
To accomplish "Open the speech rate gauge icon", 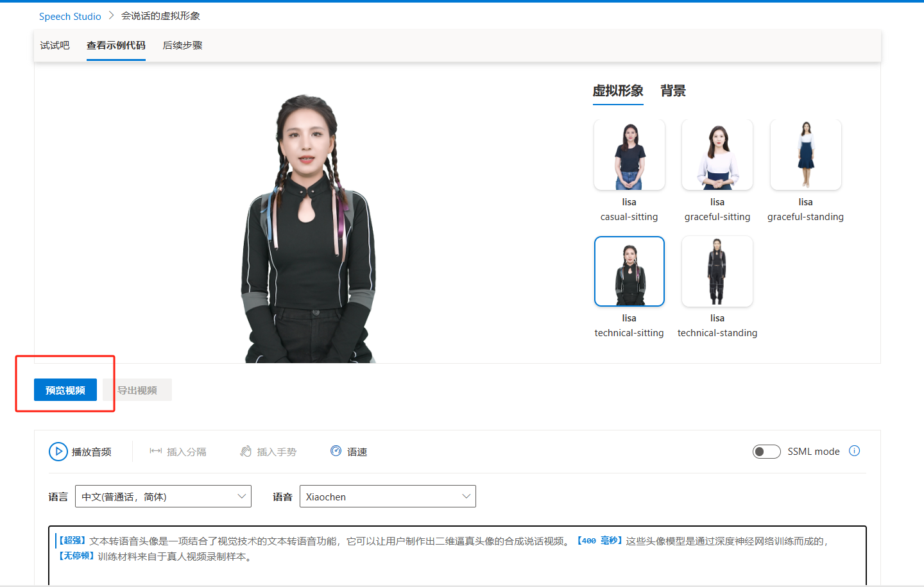I will tap(336, 451).
